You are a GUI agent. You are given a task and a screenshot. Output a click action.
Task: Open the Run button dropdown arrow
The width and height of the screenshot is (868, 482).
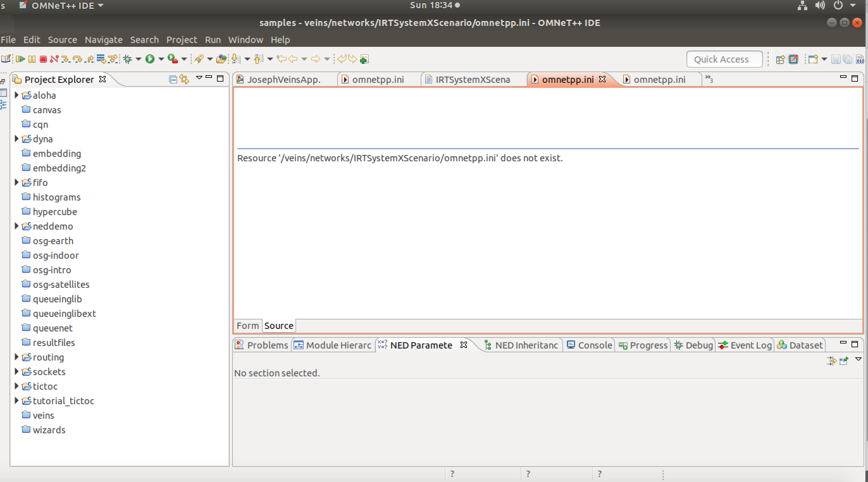pyautogui.click(x=161, y=59)
